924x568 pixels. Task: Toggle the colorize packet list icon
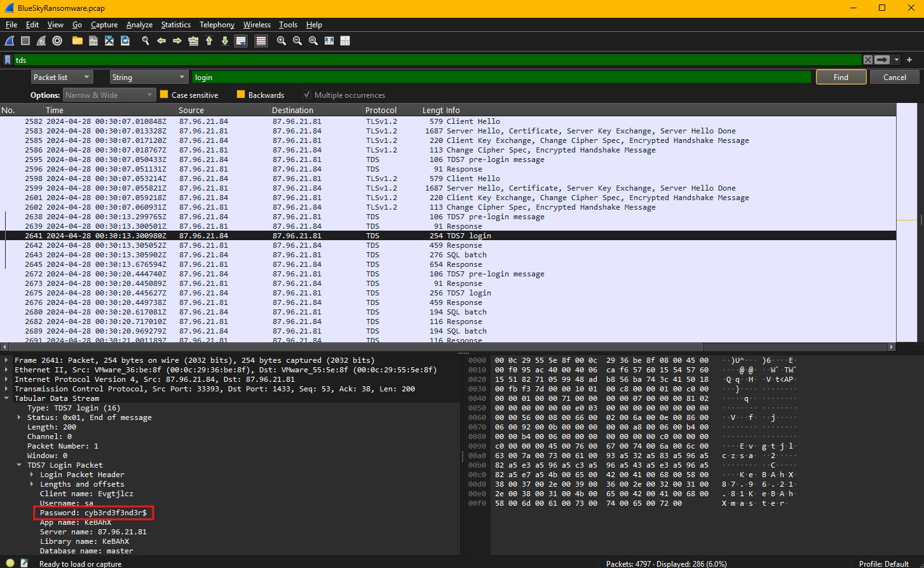click(261, 41)
